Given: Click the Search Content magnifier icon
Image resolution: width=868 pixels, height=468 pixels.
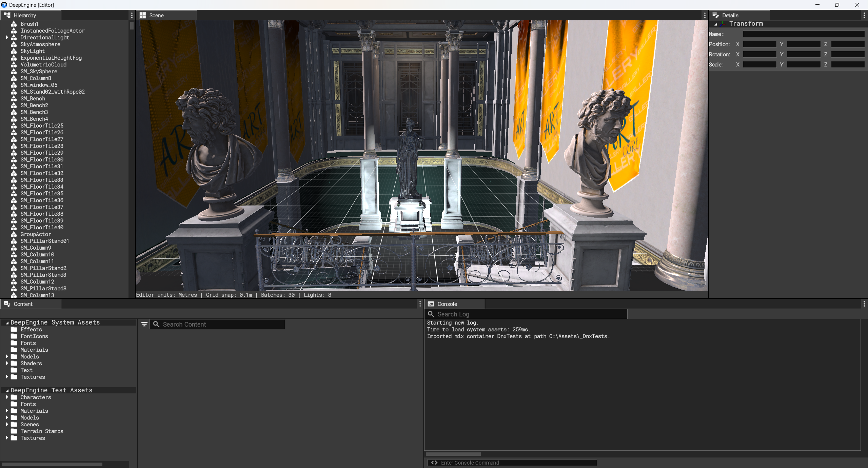Looking at the screenshot, I should tap(156, 324).
